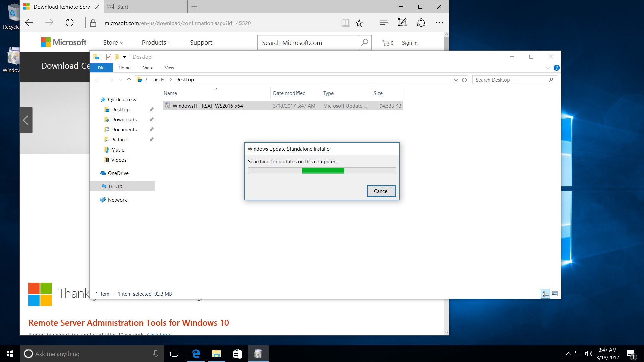Click Microsoft logo link
Viewport: 644px width, 362px height.
coord(63,42)
